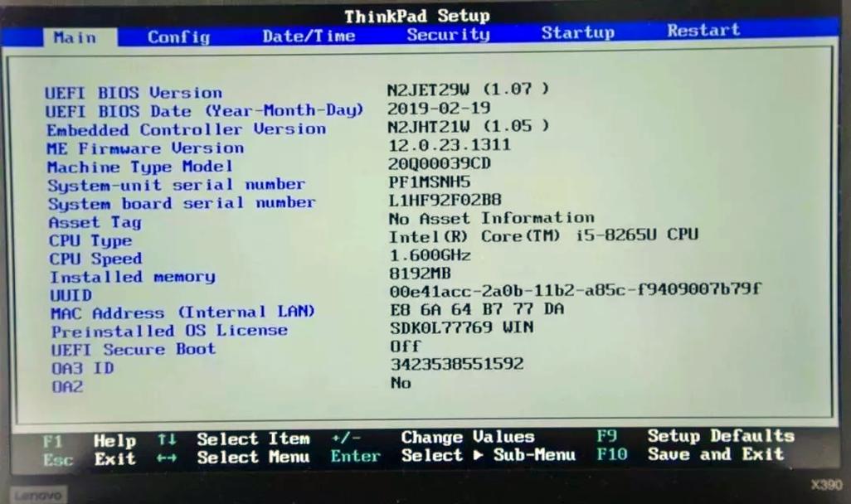Select the Preinstalled OS License label

point(169,331)
